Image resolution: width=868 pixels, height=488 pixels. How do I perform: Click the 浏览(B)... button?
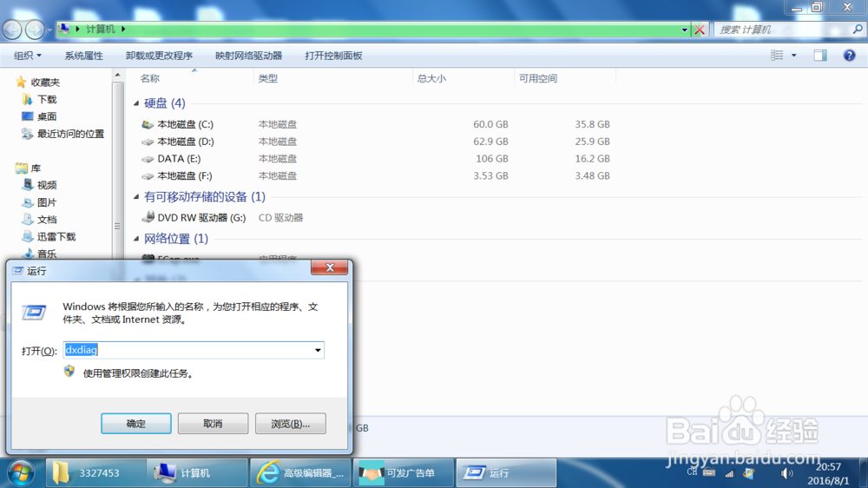coord(291,424)
